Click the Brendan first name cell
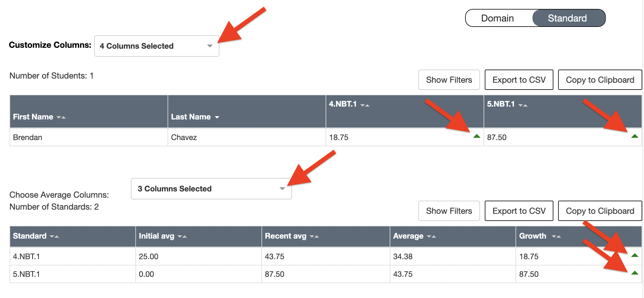 click(28, 137)
